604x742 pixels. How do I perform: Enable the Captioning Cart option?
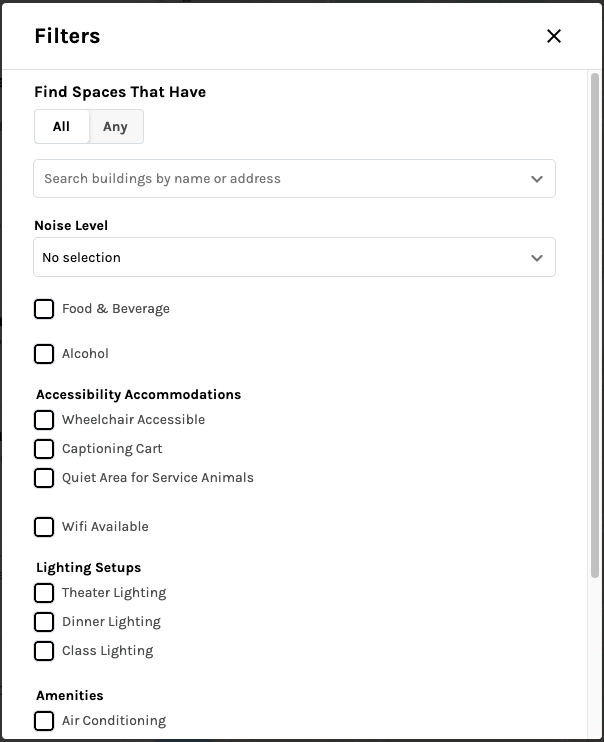[x=44, y=449]
